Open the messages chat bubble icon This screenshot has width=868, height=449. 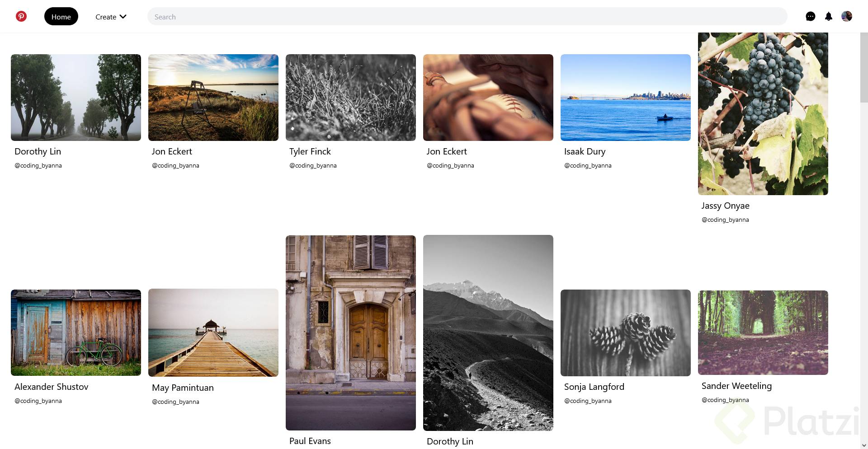coord(811,17)
